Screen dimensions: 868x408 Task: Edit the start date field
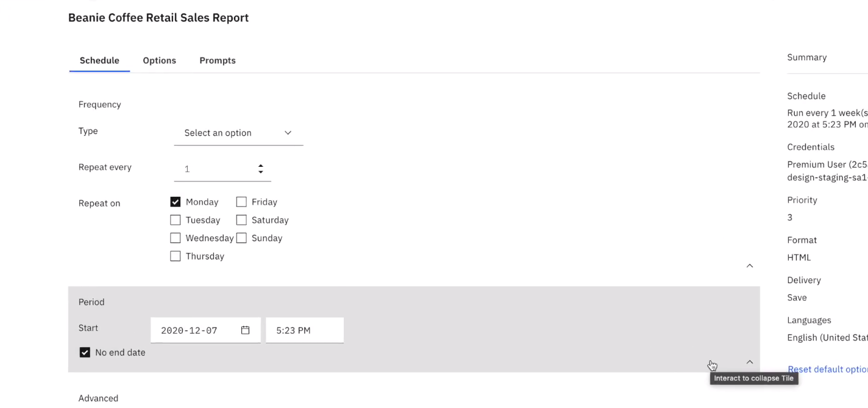[190, 331]
